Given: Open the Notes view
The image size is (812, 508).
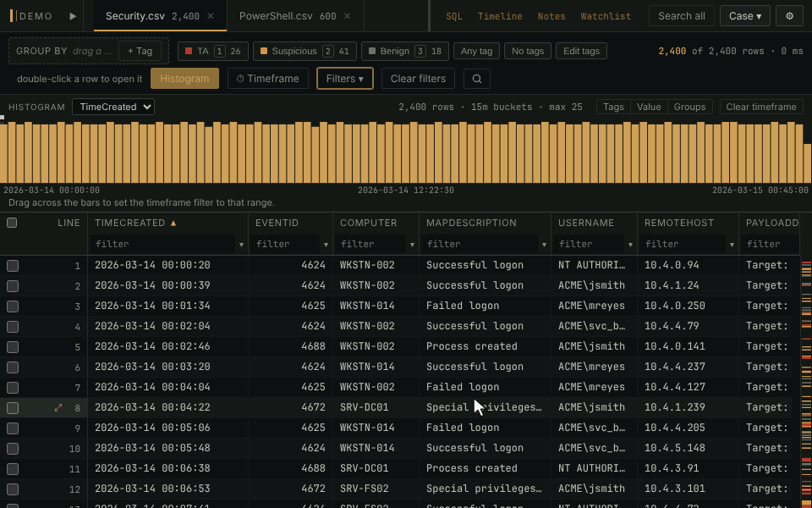Looking at the screenshot, I should (551, 16).
